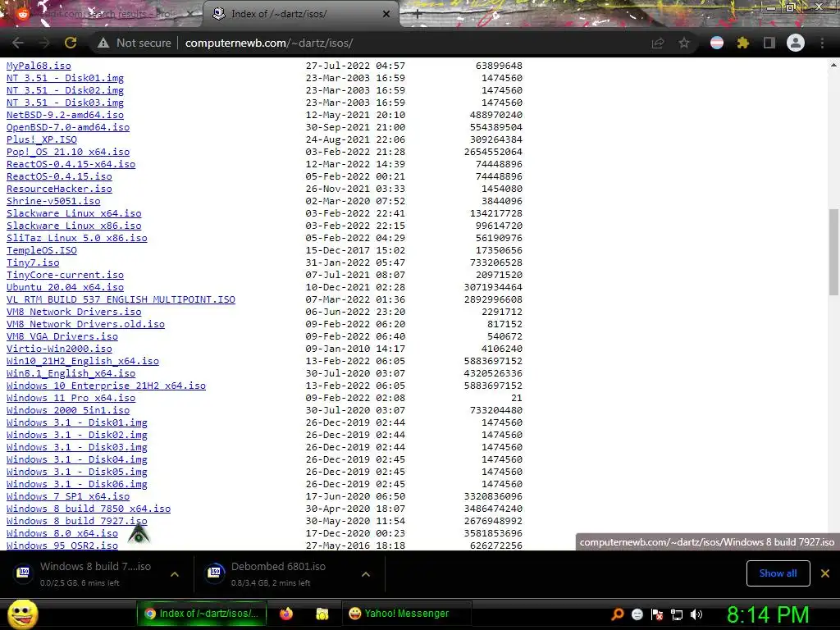Bookmark this page with the star icon
840x630 pixels.
(684, 43)
